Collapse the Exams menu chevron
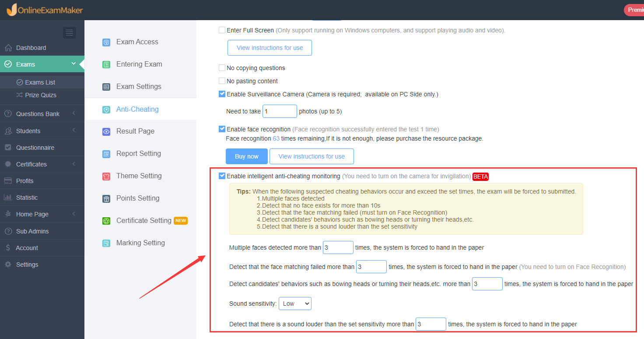This screenshot has width=644, height=339. tap(73, 64)
